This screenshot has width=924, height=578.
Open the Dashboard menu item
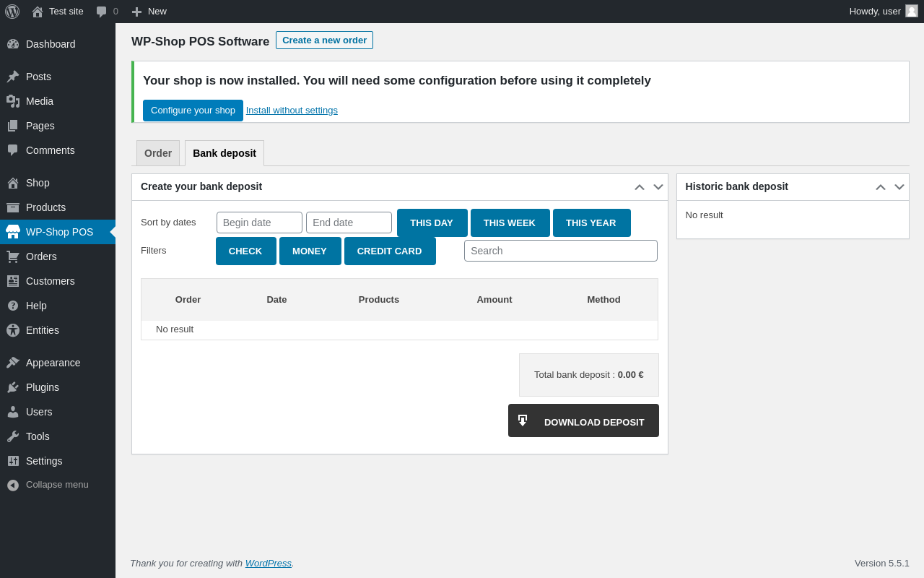[51, 44]
